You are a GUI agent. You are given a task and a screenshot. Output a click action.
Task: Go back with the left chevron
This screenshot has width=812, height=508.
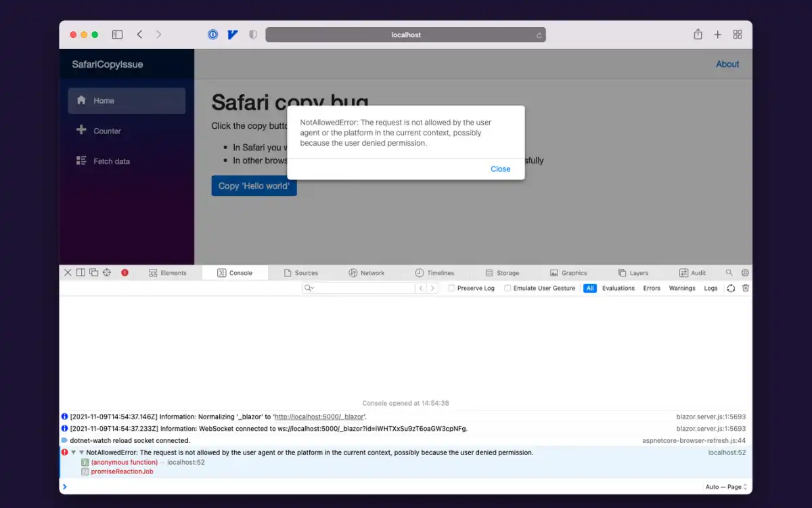click(x=139, y=35)
